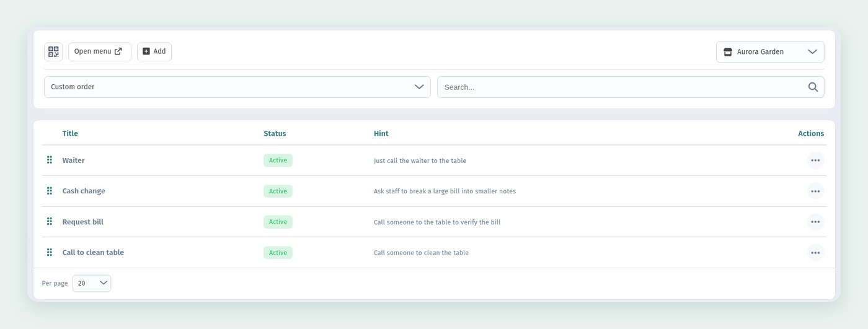Open actions menu for Cash change row

tap(815, 191)
